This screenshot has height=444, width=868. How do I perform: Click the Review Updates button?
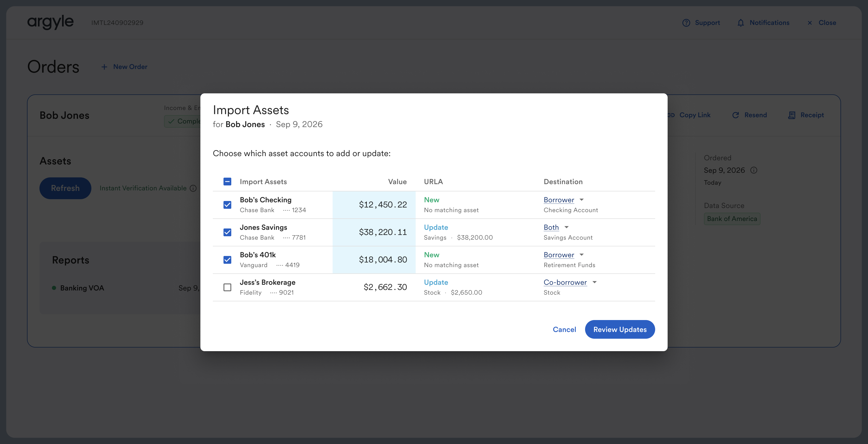point(620,330)
